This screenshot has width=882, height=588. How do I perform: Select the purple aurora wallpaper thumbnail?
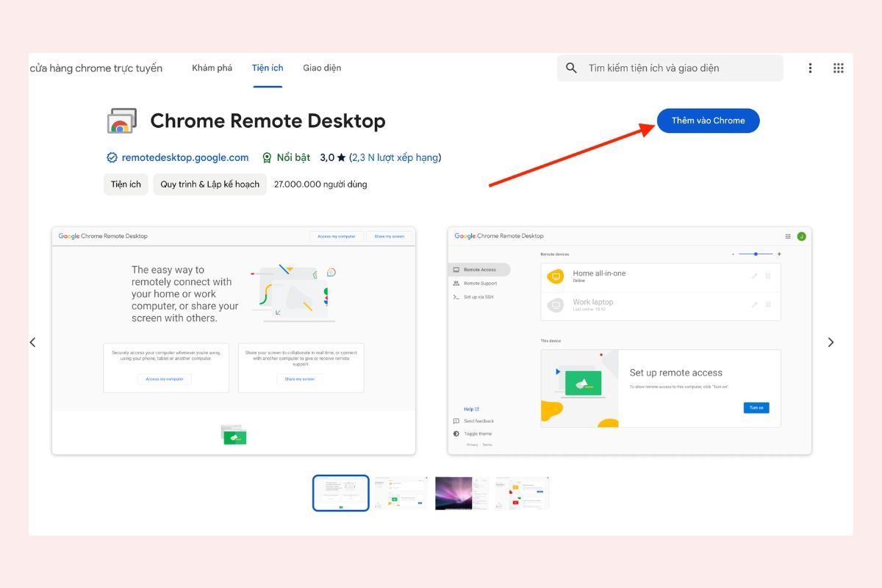coord(462,492)
